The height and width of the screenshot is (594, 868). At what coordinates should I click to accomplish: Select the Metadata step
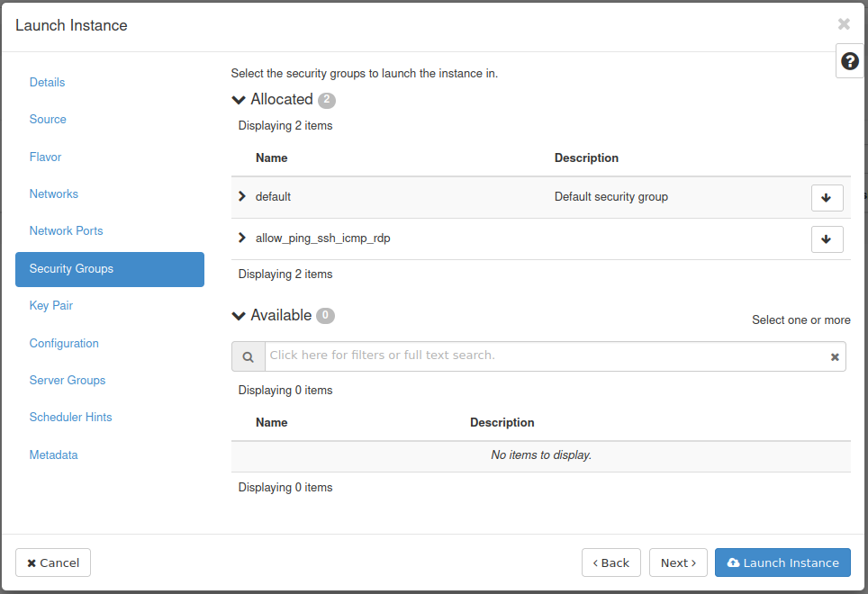(x=54, y=454)
